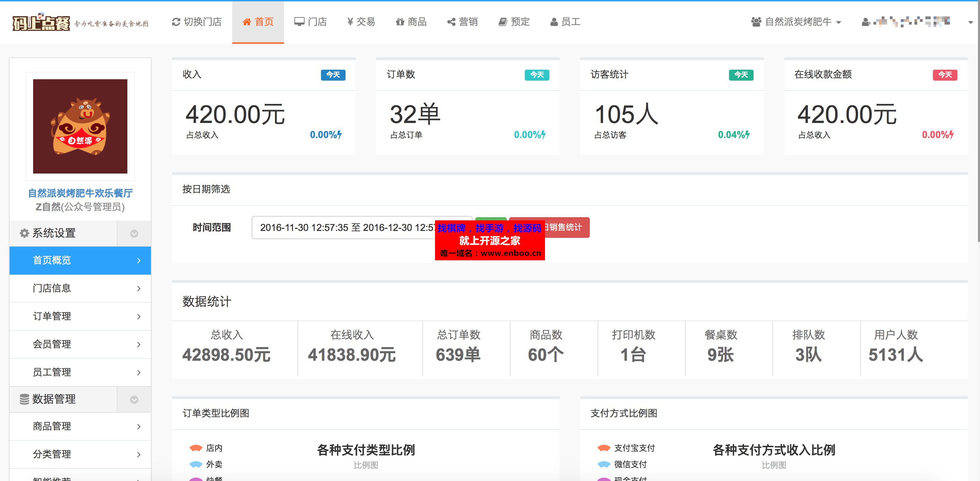Click the gear icon beside 系统设置

24,233
